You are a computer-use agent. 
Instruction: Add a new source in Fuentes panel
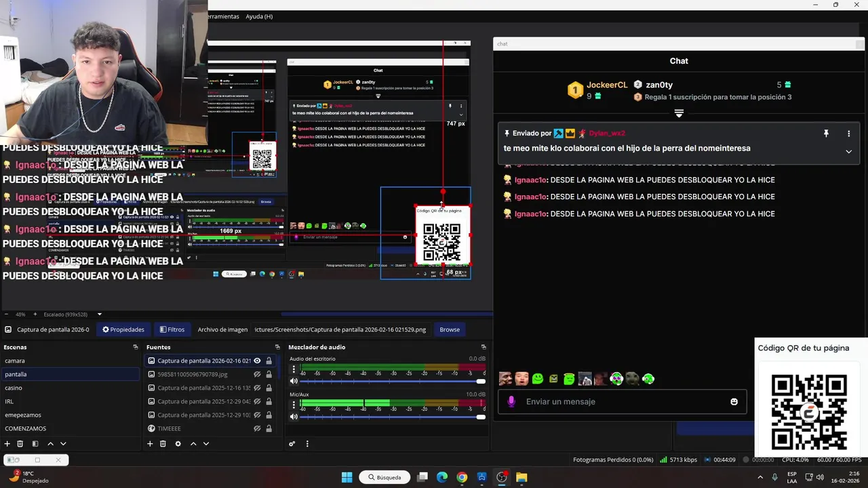[150, 444]
